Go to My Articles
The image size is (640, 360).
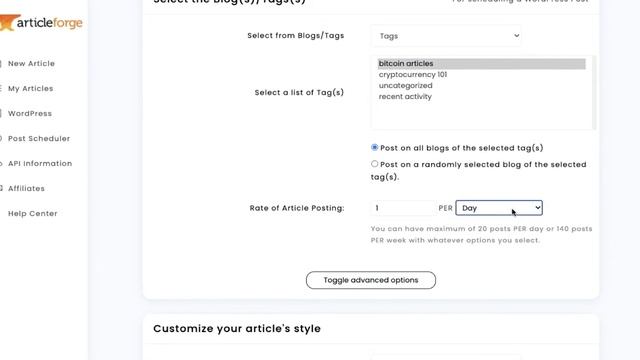31,89
